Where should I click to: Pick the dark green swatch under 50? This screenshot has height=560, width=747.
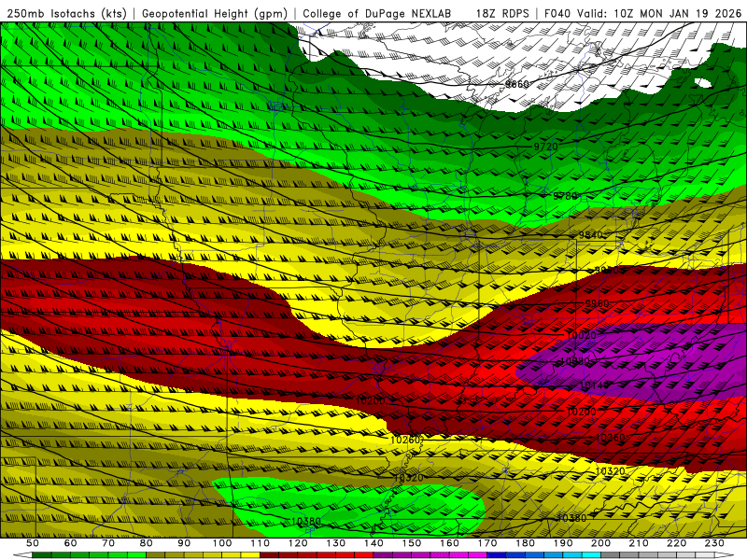(42, 555)
